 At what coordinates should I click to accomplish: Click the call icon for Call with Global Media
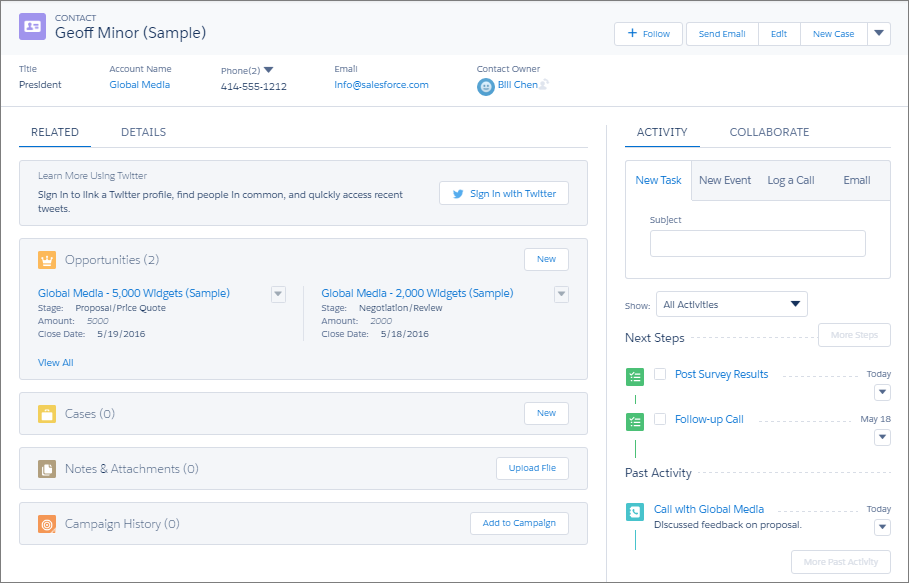point(635,512)
